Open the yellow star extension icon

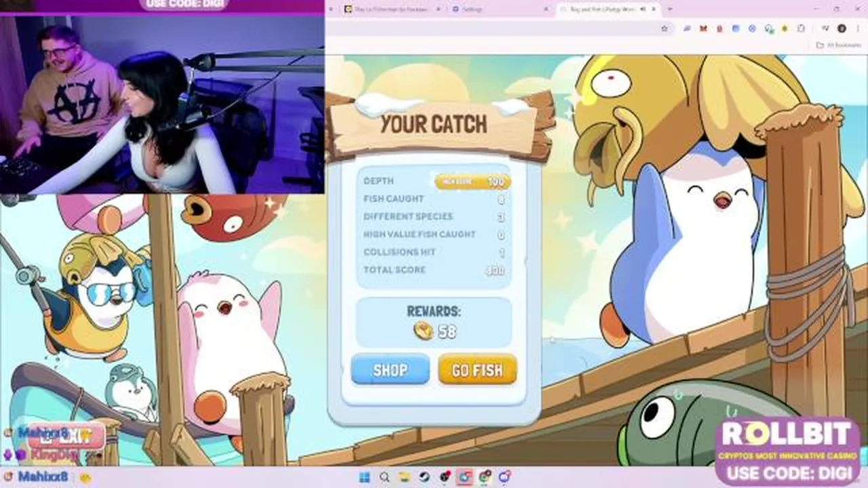785,28
